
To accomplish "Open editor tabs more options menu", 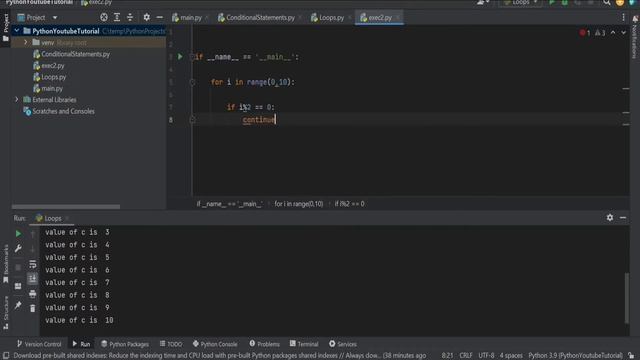I will 623,17.
